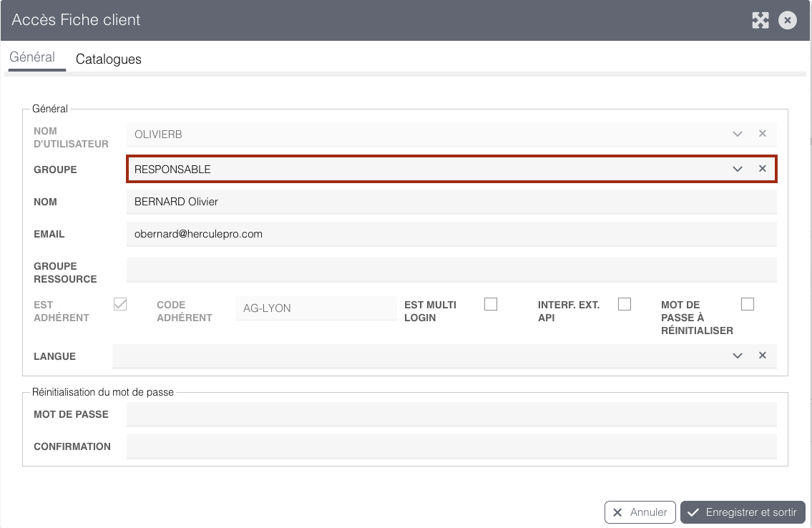The width and height of the screenshot is (812, 528).
Task: Clear the Langue selection
Action: 763,356
